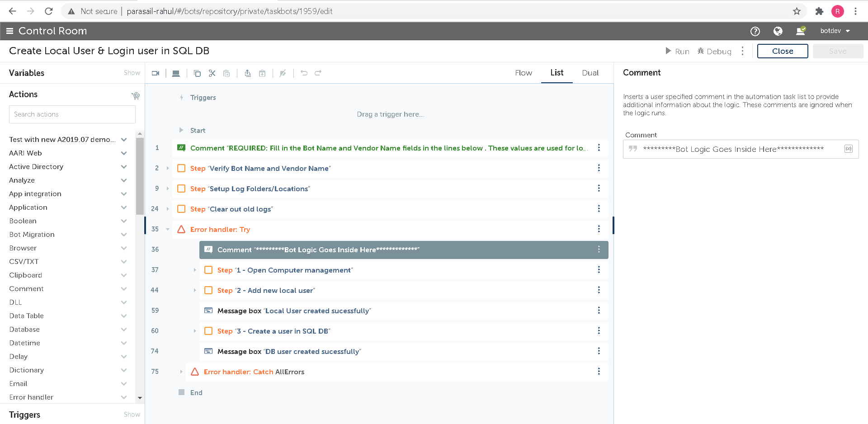This screenshot has width=868, height=424.
Task: Click the Close button
Action: pos(782,51)
